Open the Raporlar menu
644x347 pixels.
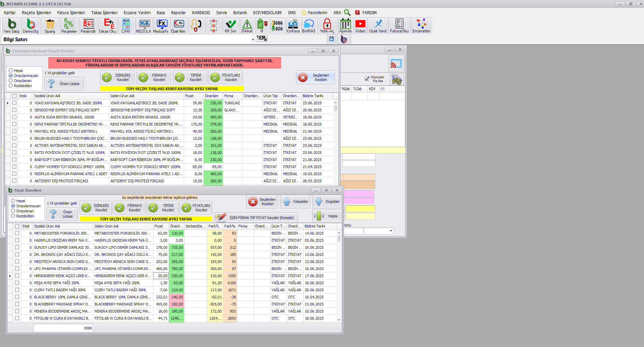pyautogui.click(x=178, y=13)
